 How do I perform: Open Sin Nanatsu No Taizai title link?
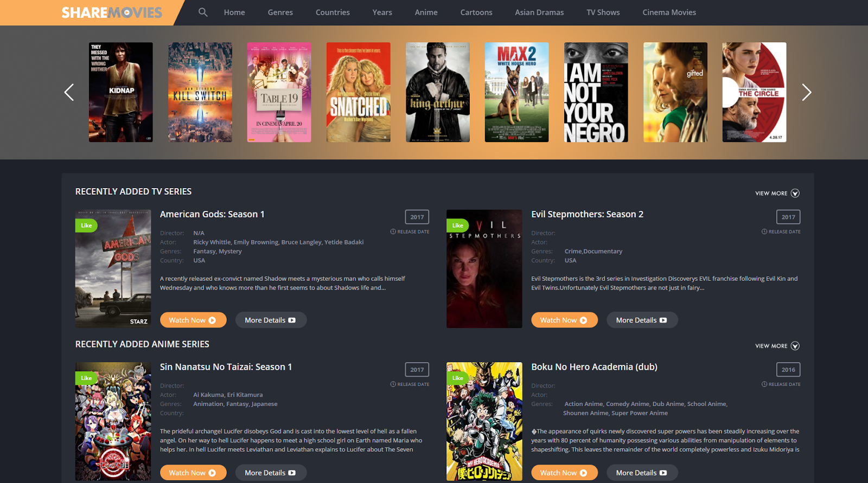[x=226, y=367]
